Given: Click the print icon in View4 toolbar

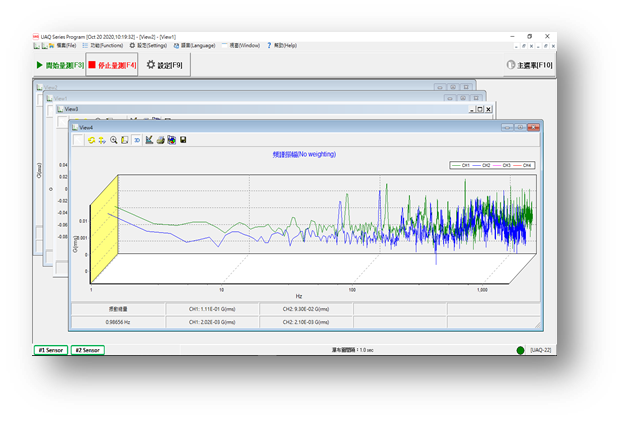Looking at the screenshot, I should (160, 140).
